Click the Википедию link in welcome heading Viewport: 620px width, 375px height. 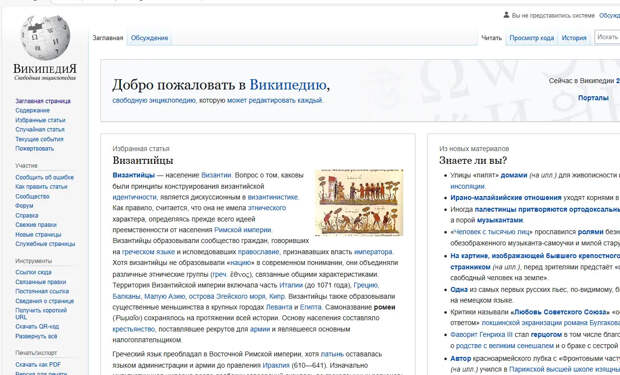288,85
